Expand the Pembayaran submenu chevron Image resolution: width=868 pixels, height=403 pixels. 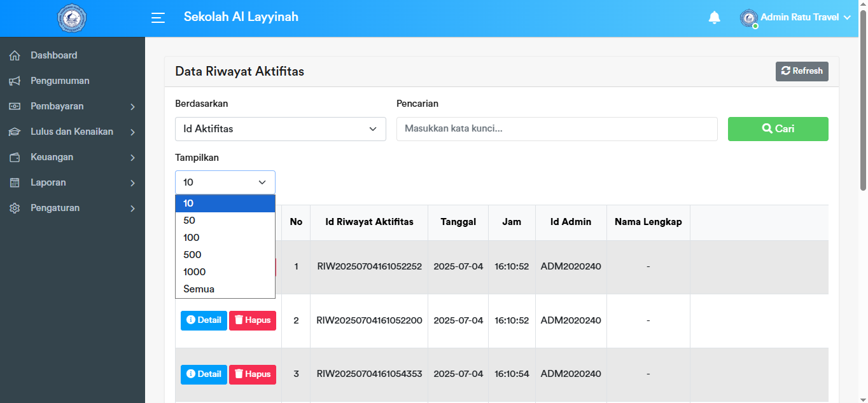coord(134,107)
